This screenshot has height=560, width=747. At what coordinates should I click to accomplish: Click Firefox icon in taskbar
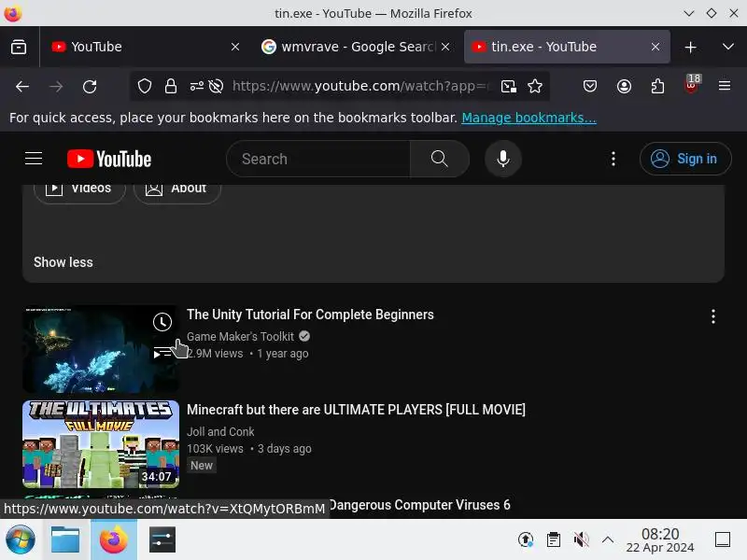[114, 539]
